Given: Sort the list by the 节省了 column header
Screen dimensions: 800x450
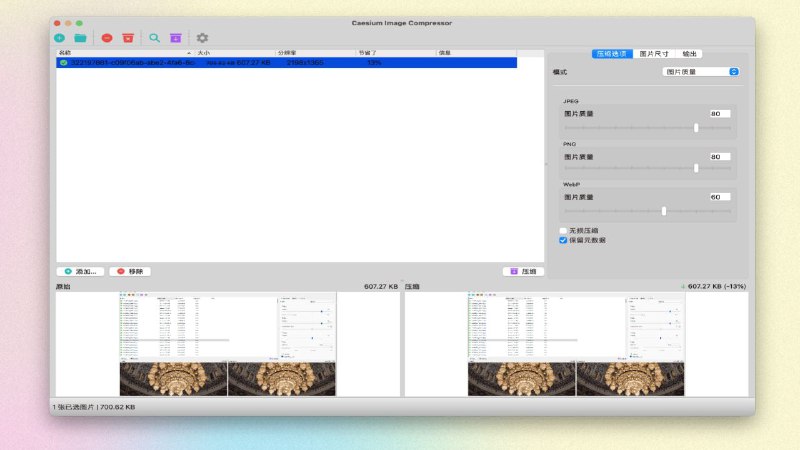Looking at the screenshot, I should [x=396, y=53].
